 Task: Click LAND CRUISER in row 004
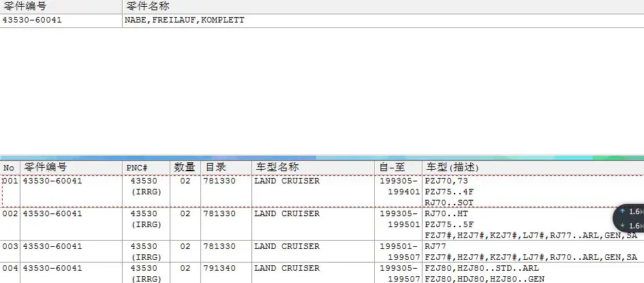pos(287,268)
